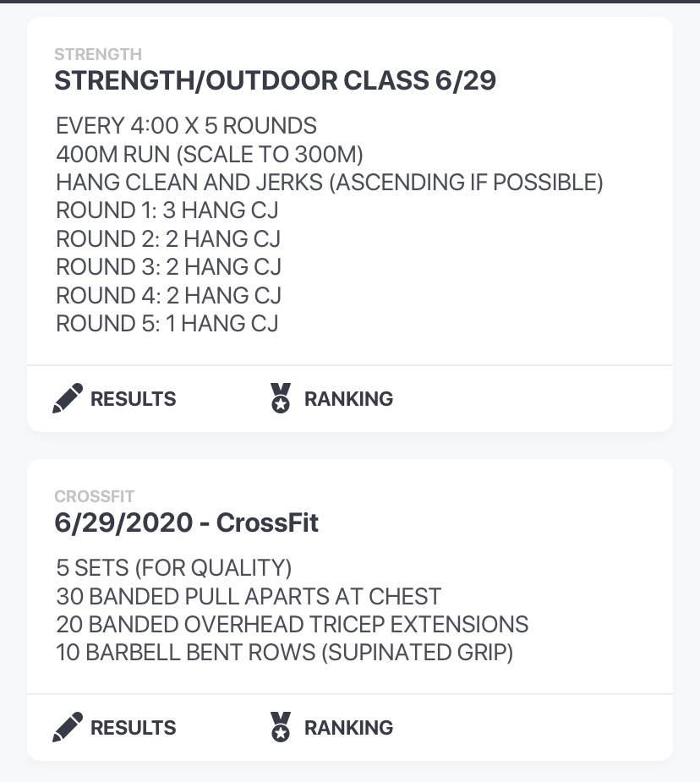700x782 pixels.
Task: Click the 20 BANDED OVERHEAD TRICEP EXTENSIONS line
Action: pyautogui.click(x=292, y=625)
